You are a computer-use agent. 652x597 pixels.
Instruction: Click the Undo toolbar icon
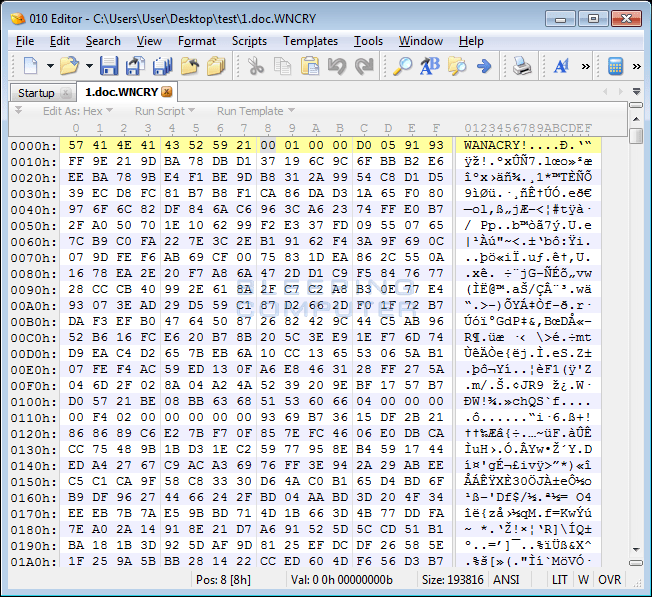click(337, 66)
